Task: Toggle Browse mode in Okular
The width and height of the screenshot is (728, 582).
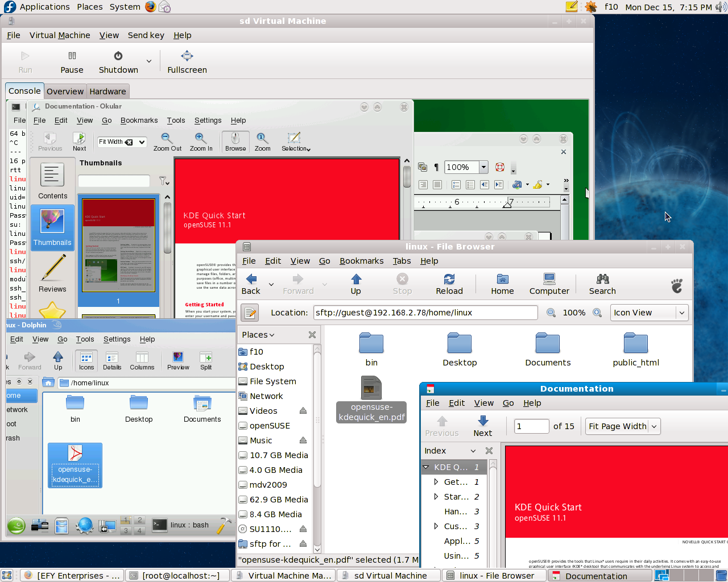Action: [235, 142]
